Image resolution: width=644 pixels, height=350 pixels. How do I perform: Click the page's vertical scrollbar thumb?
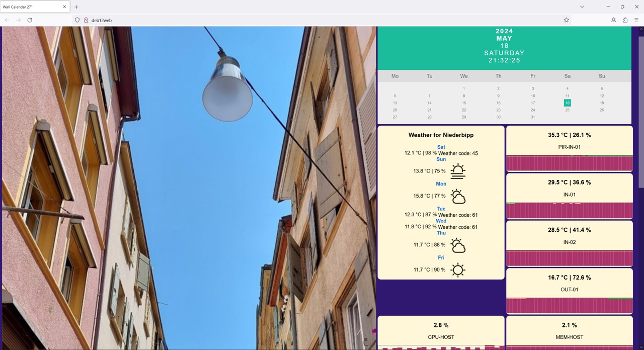coord(641,108)
